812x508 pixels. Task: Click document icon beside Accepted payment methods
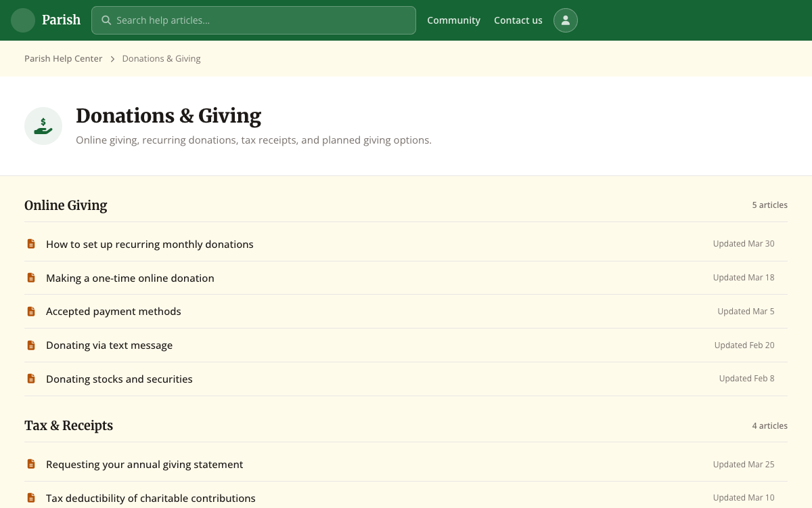[x=31, y=312]
